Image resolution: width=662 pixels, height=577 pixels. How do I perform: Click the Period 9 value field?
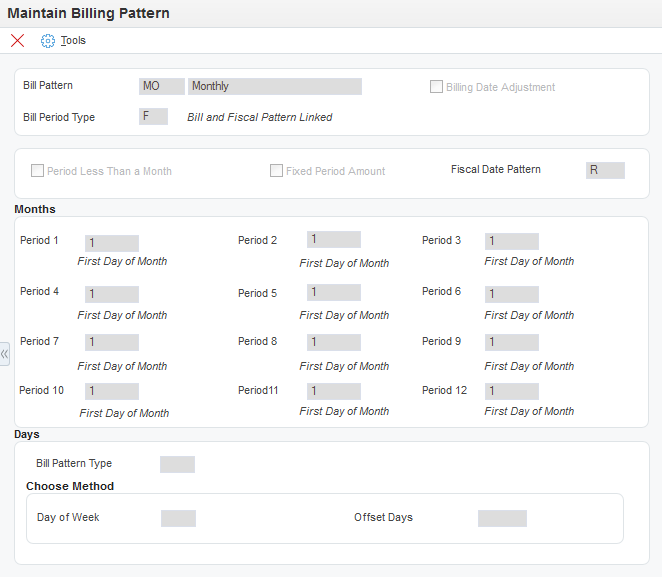coord(512,342)
